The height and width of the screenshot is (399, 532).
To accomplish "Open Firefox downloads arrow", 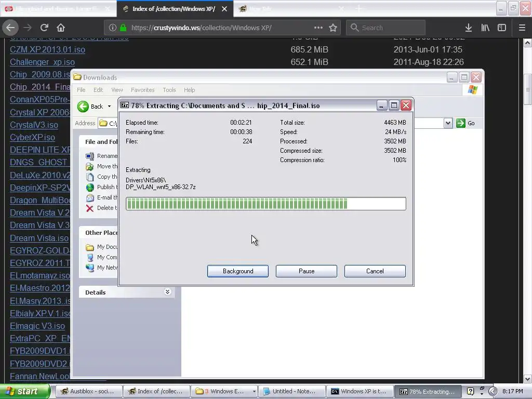I will [x=469, y=28].
